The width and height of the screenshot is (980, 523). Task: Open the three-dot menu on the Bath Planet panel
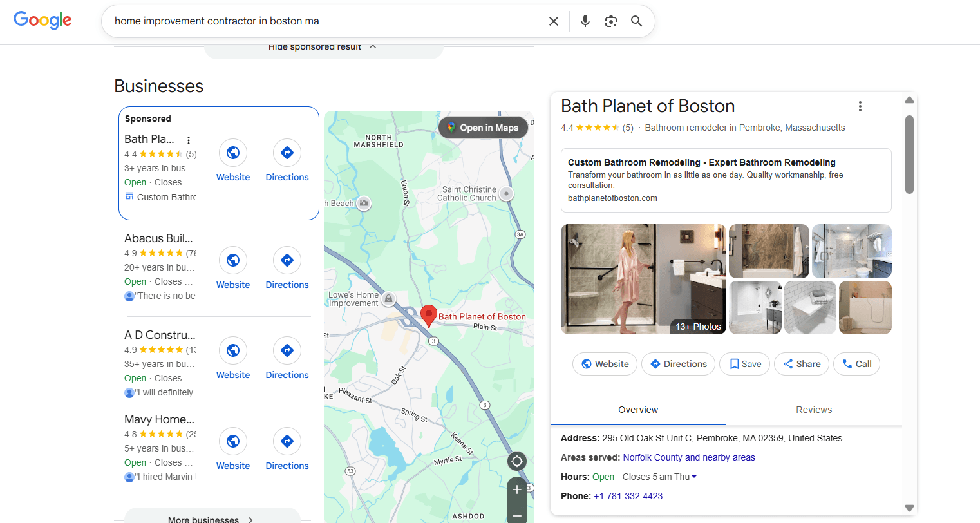click(860, 106)
